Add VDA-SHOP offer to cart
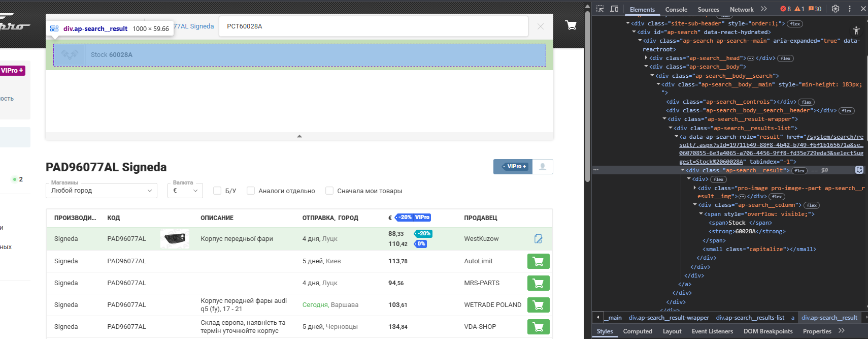This screenshot has height=339, width=868. (x=539, y=327)
